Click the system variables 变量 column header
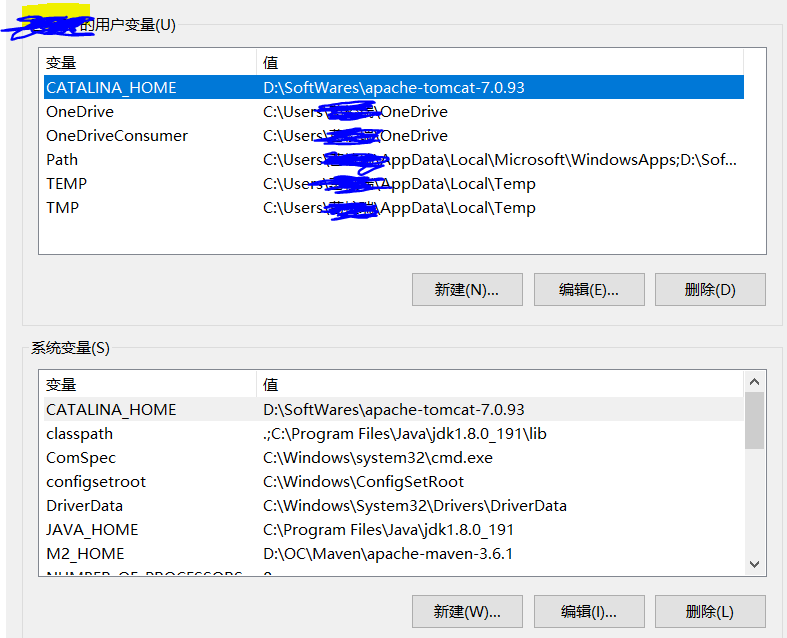Screen dimensions: 787x638 click(x=150, y=385)
